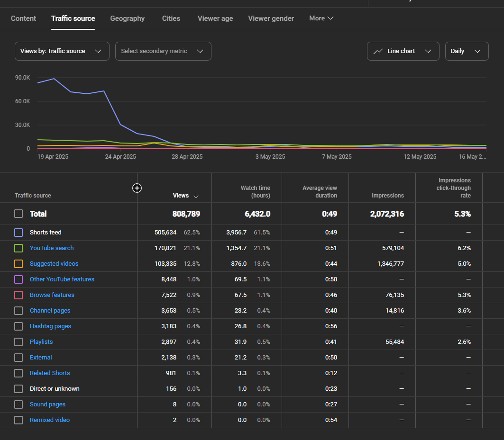Click the Shorts feed views value 505,634
The image size is (504, 440).
point(165,233)
